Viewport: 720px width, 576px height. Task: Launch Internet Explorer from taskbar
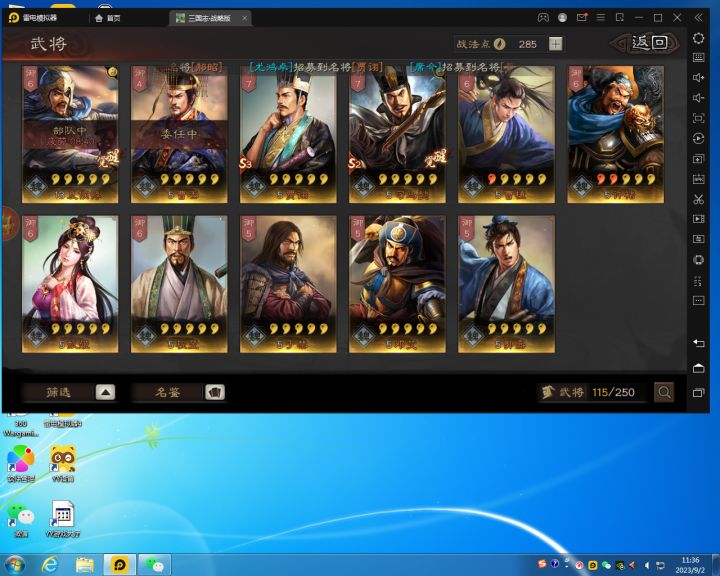click(x=49, y=565)
